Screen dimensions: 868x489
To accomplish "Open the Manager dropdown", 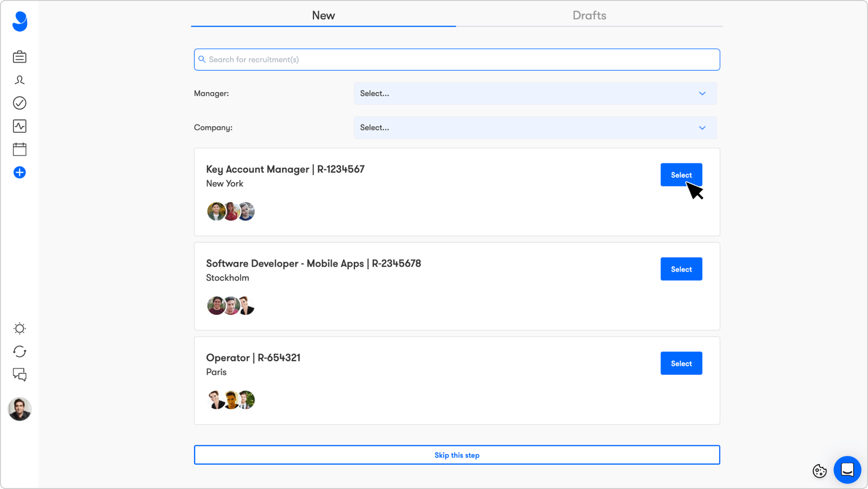I will (x=535, y=93).
